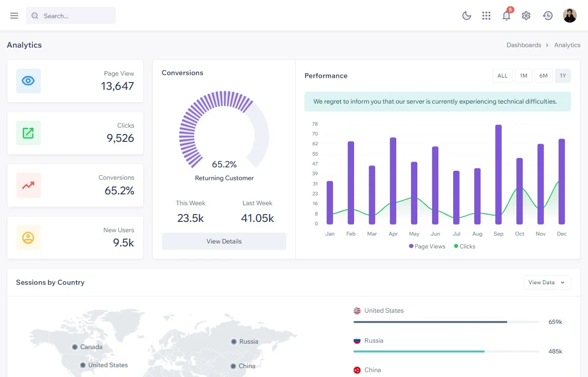The image size is (588, 377).
Task: Toggle dark mode with the moon icon
Action: coord(466,15)
